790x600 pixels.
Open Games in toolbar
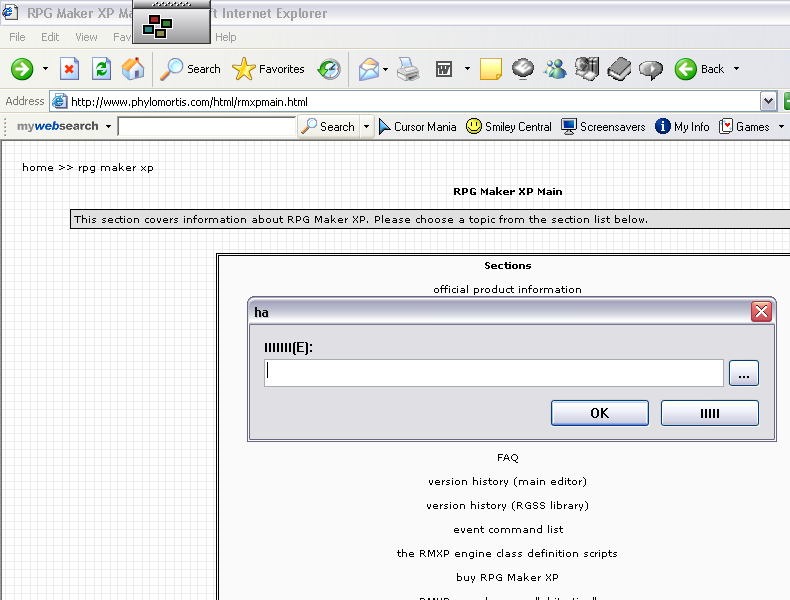(x=744, y=126)
